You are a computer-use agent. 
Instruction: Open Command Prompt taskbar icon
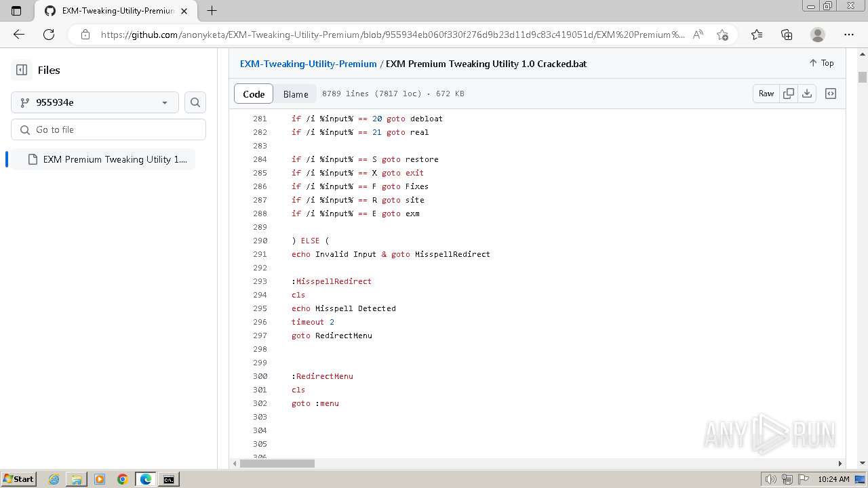168,479
